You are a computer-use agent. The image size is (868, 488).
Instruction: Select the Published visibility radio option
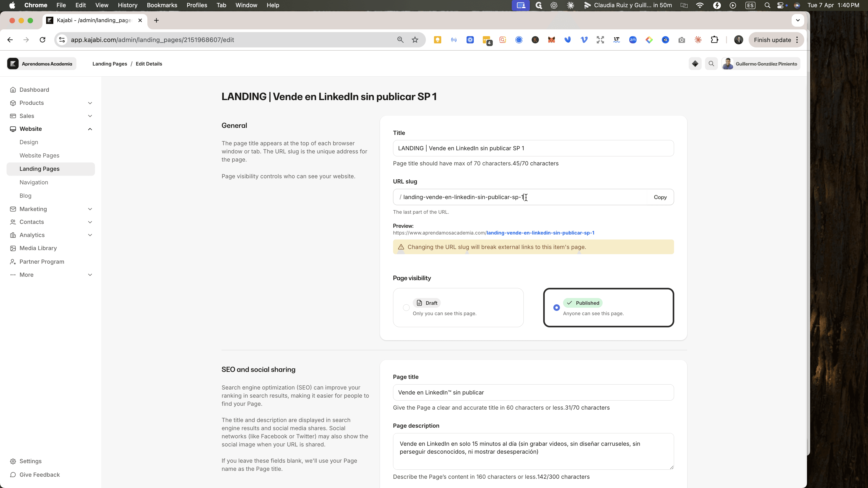tap(556, 307)
